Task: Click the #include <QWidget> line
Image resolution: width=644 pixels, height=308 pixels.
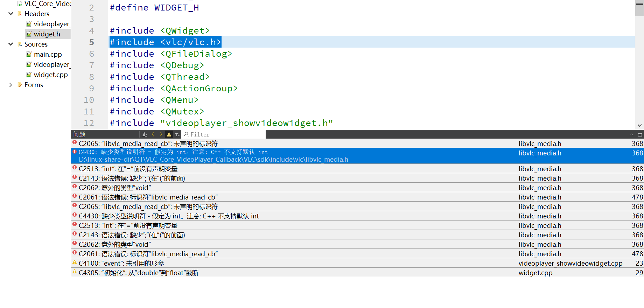Action: [160, 30]
